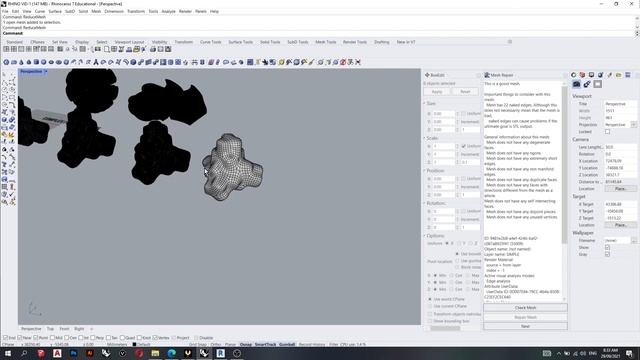Toggle Gumball in the status bar

[287, 344]
